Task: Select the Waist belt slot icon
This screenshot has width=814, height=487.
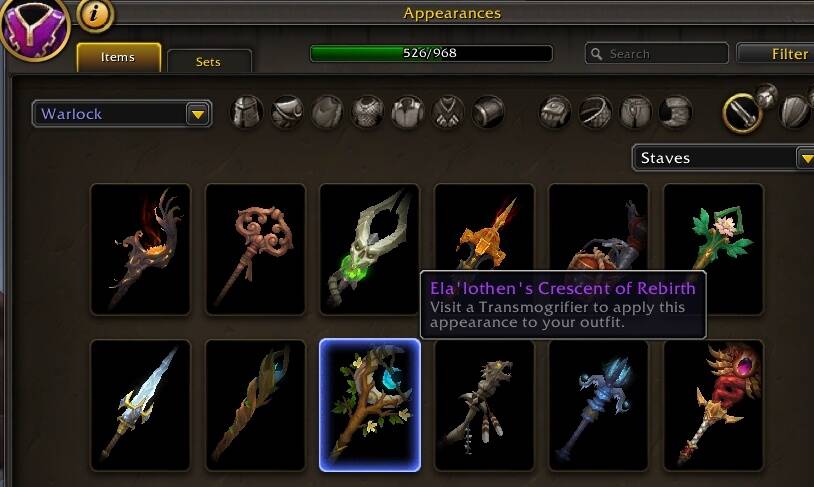Action: point(595,112)
